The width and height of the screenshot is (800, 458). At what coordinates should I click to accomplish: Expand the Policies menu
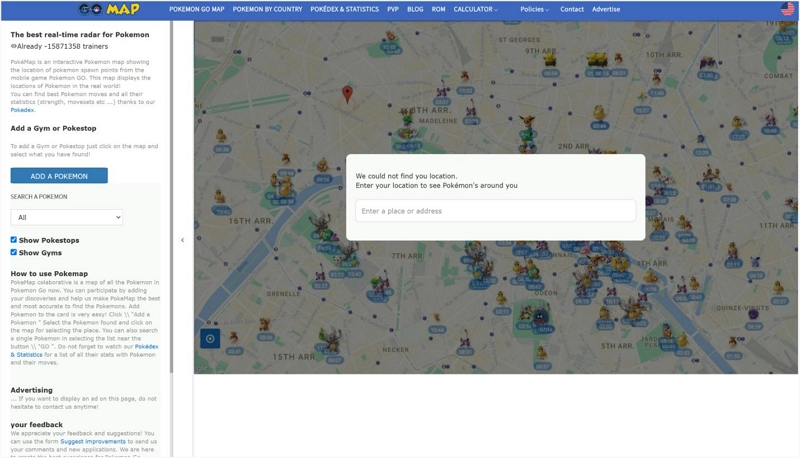tap(534, 9)
